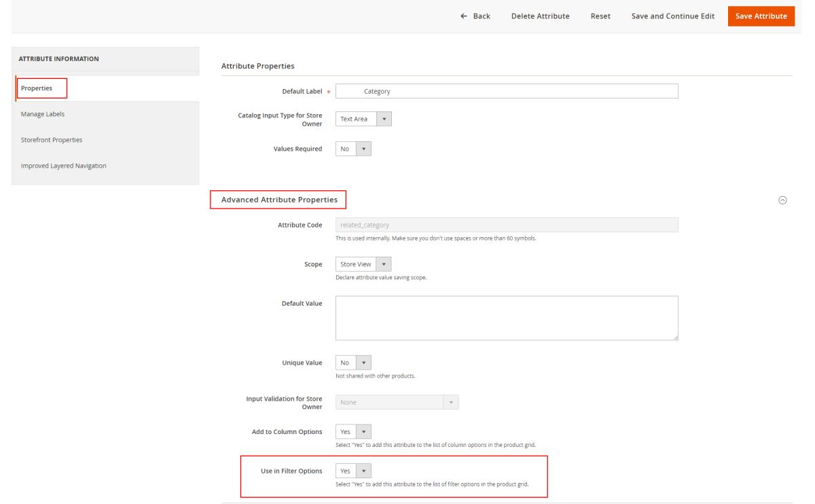
Task: Open Add to Column Options dropdown
Action: point(353,431)
